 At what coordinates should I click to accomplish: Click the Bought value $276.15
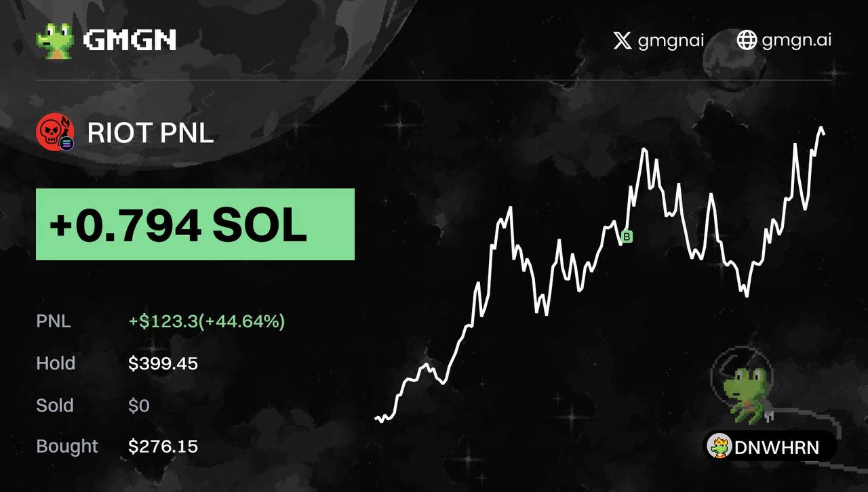point(163,446)
